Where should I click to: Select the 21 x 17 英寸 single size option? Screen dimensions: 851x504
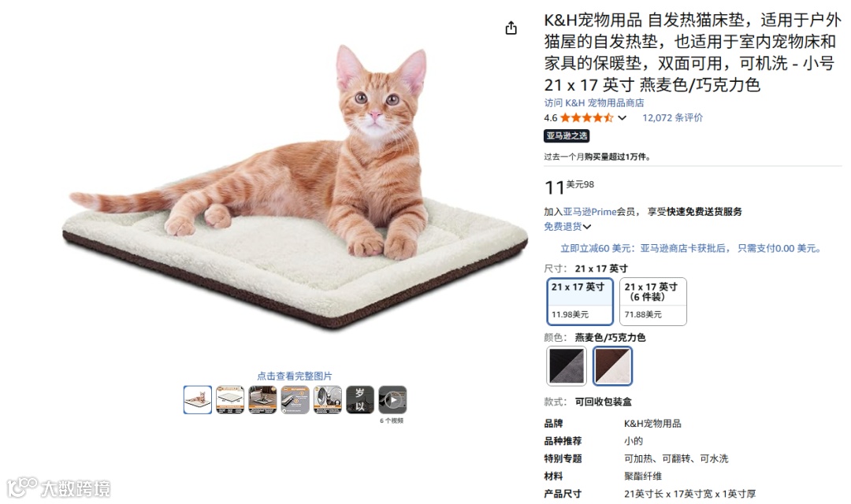pyautogui.click(x=580, y=301)
